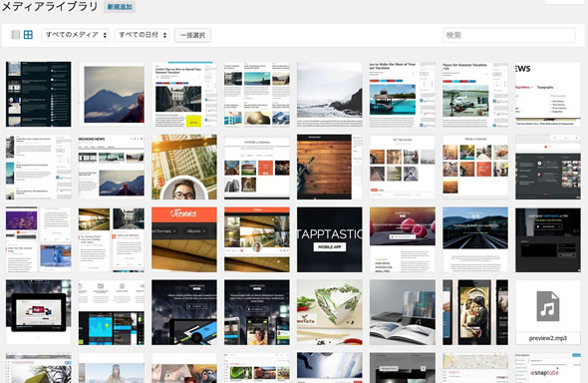Select the tablet on dark background thumbnail
588x383 pixels.
[38, 312]
